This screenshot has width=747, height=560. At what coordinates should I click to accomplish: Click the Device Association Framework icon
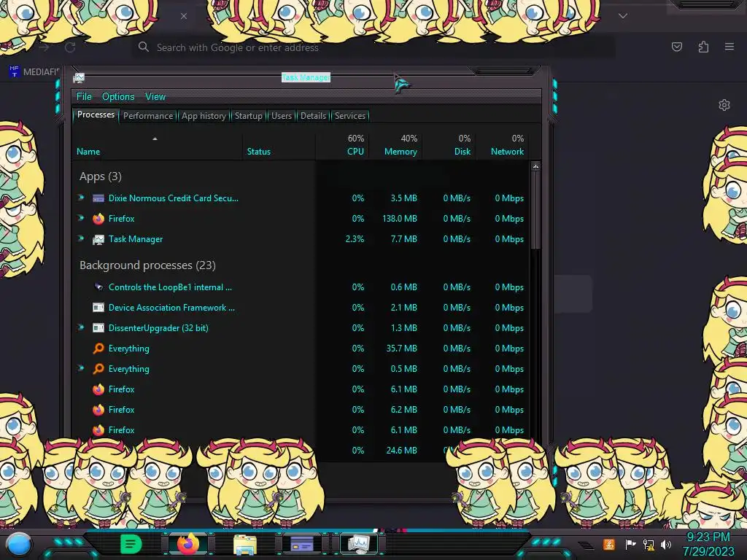click(x=98, y=308)
